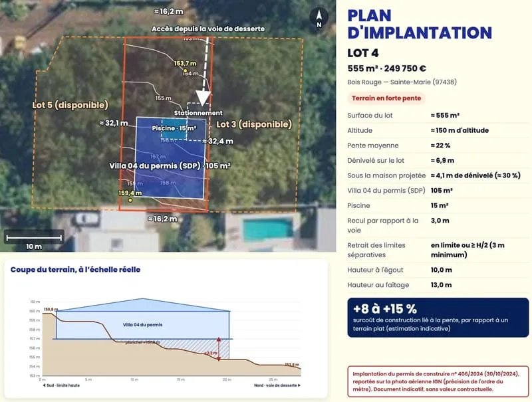
Task: Click the yellow 153,7 m elevation point
Action: 186,70
